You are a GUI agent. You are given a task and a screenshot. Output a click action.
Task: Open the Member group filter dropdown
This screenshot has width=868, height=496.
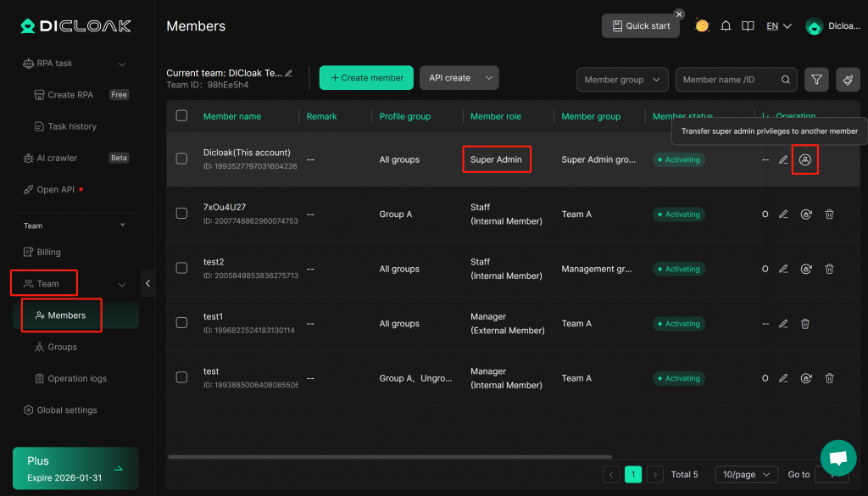click(622, 80)
